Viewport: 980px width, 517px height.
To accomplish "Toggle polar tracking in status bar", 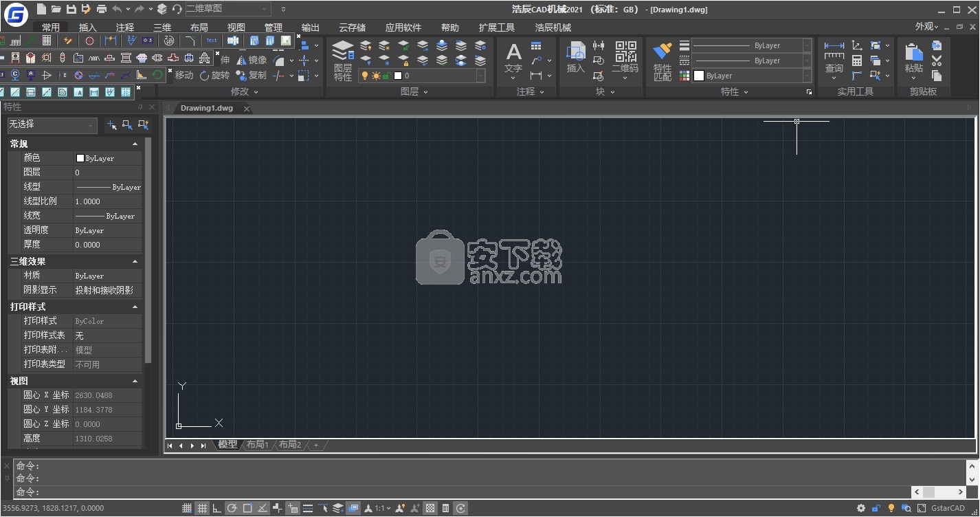I will 232,509.
